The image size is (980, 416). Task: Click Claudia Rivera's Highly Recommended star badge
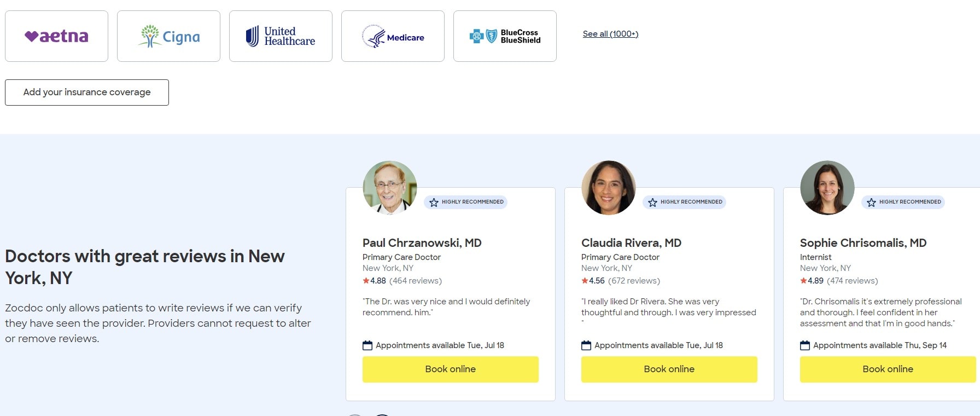click(x=684, y=202)
